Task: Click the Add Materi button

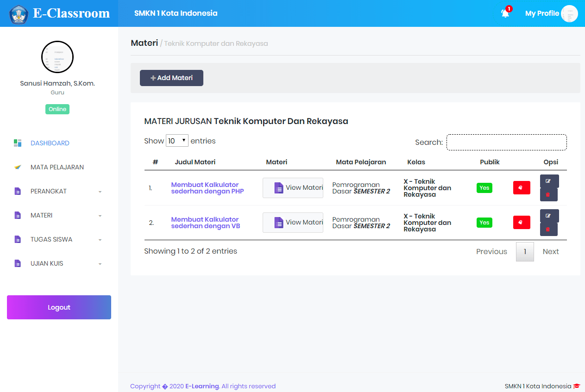Action: click(x=171, y=78)
